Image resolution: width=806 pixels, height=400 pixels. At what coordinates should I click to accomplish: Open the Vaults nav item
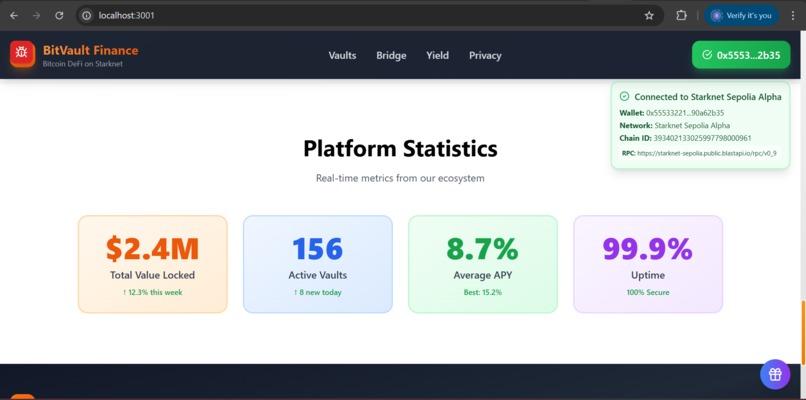tap(342, 56)
